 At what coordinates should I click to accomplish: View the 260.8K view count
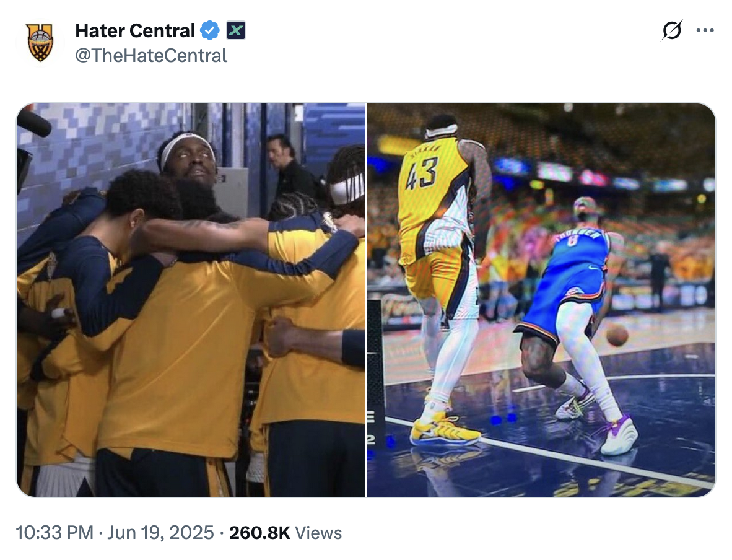pos(259,533)
